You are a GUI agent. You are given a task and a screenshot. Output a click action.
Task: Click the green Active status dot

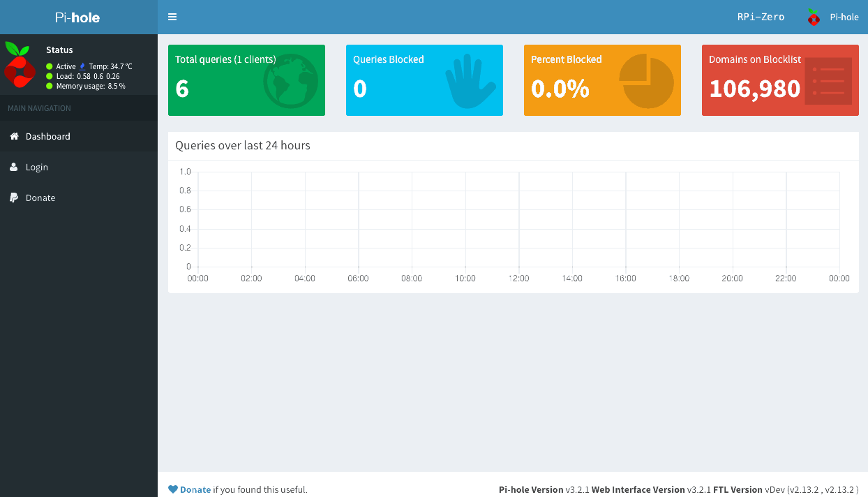coord(50,66)
